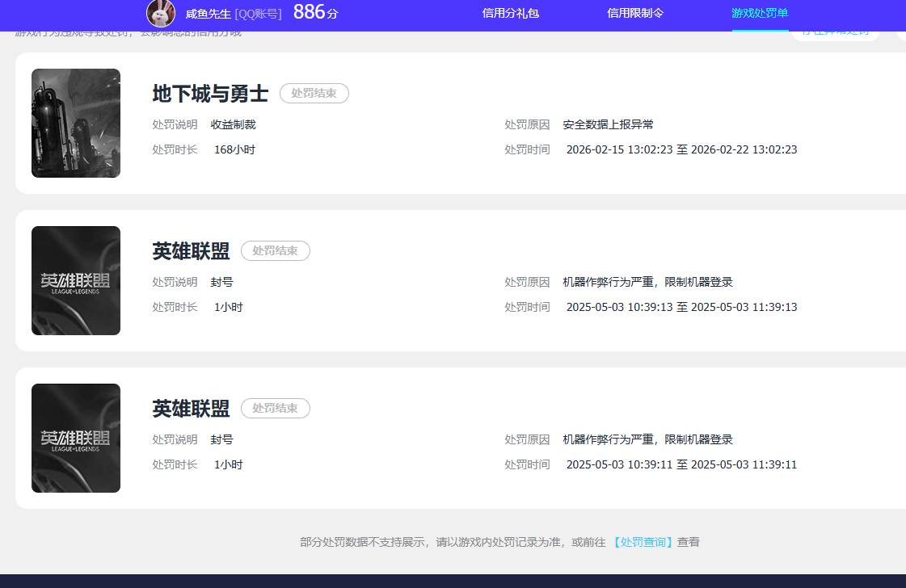
Task: Click the 168小时 penalty duration text
Action: pos(234,149)
